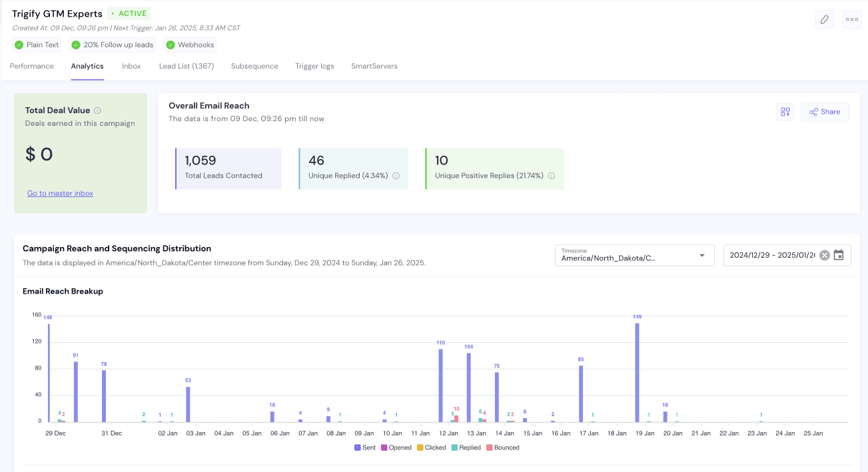Expand the Timezone dropdown arrow

pyautogui.click(x=701, y=256)
